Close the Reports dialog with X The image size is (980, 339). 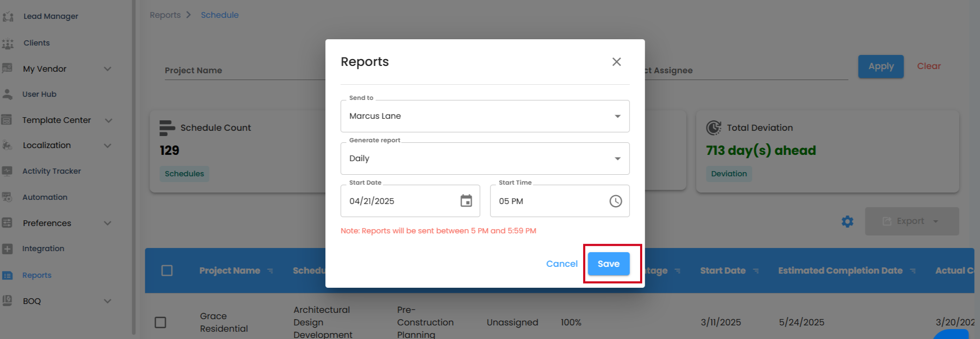(x=617, y=62)
